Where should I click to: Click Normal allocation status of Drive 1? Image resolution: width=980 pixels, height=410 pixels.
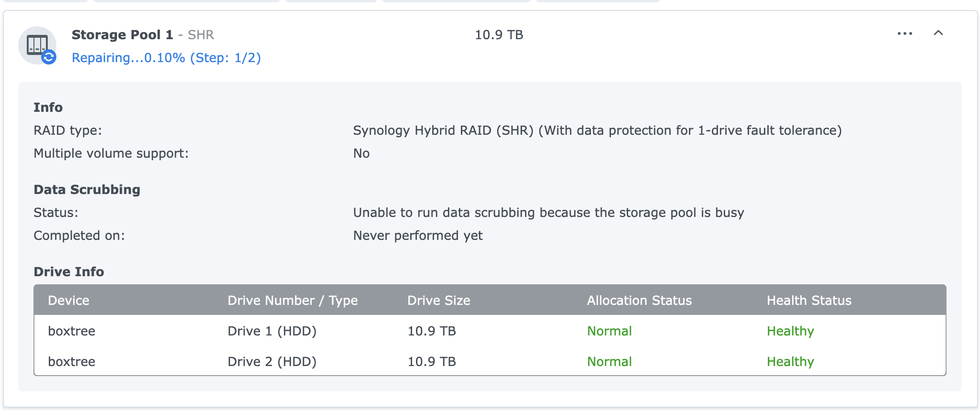click(x=610, y=331)
